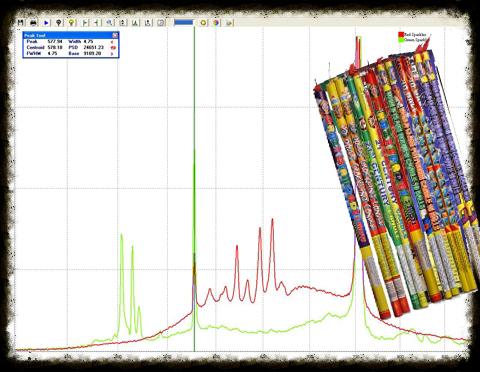Click the blue bar in the toolbar
This screenshot has height=372, width=480.
[x=184, y=22]
